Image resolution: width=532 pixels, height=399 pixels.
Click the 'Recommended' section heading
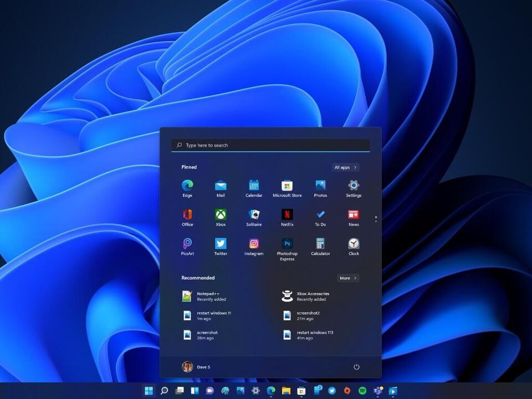pos(198,278)
